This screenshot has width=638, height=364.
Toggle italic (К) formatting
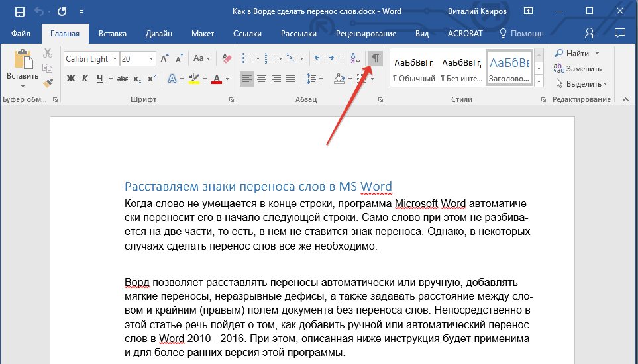(85, 79)
